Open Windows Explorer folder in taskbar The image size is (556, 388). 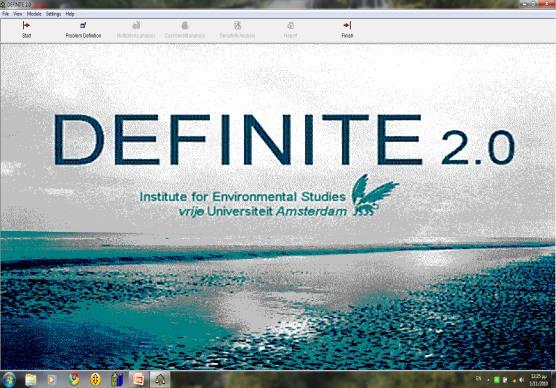click(x=31, y=380)
